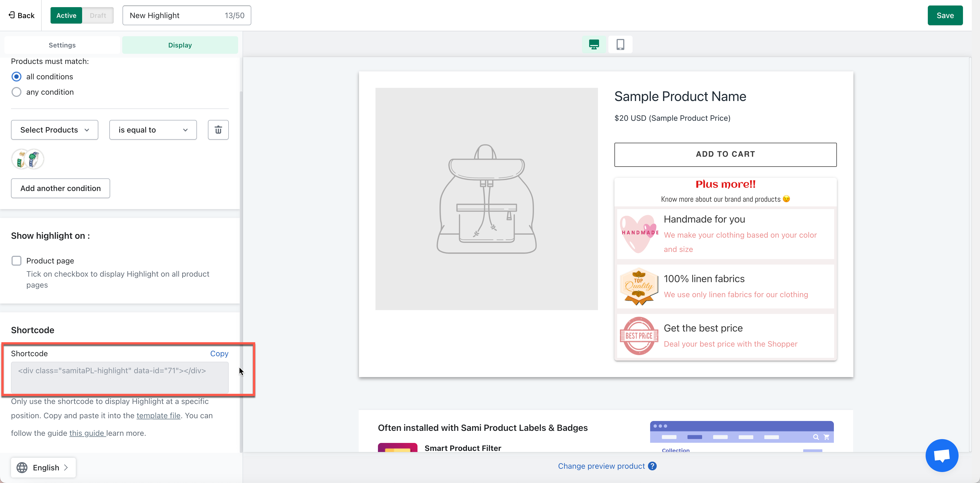Click Change preview product link
980x483 pixels.
pyautogui.click(x=601, y=466)
